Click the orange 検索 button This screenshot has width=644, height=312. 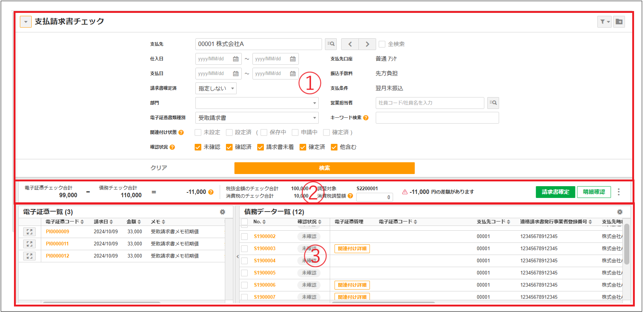tap(324, 168)
